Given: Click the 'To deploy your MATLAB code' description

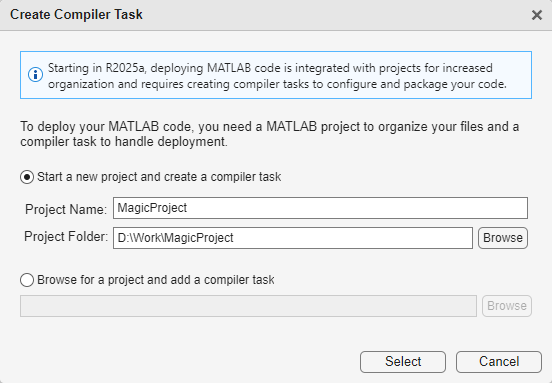Looking at the screenshot, I should click(x=269, y=134).
